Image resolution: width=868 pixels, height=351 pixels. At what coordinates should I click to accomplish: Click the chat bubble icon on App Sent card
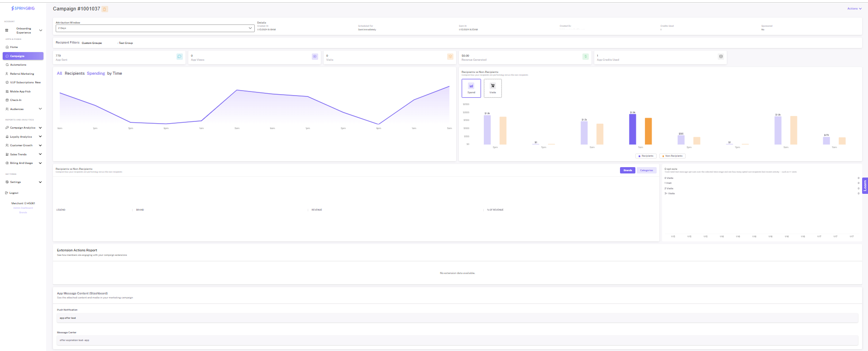pos(179,57)
